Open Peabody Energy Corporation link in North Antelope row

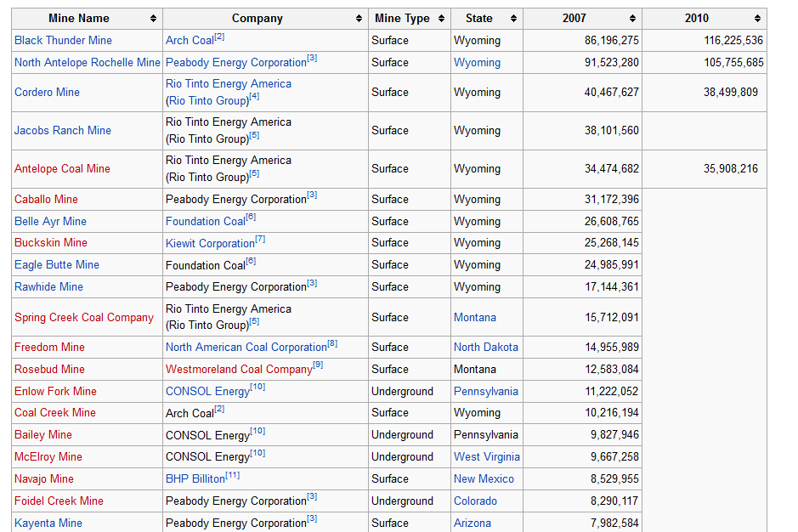point(236,63)
